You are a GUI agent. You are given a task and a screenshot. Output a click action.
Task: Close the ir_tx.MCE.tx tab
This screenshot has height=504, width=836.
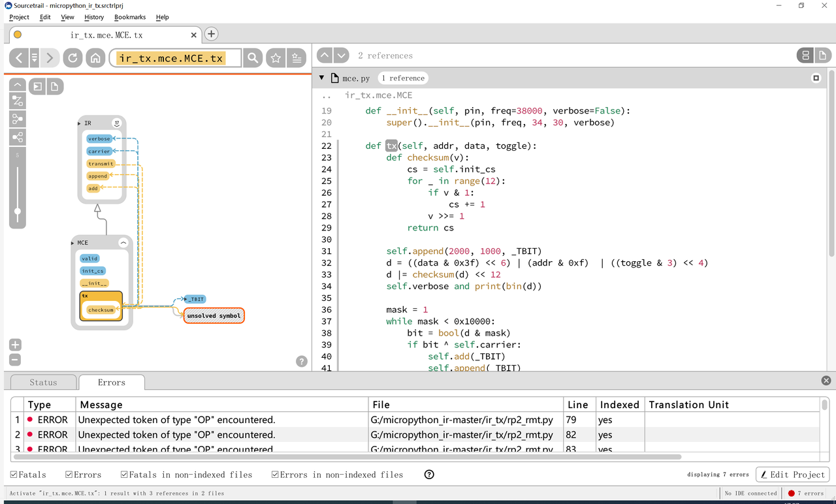coord(194,35)
